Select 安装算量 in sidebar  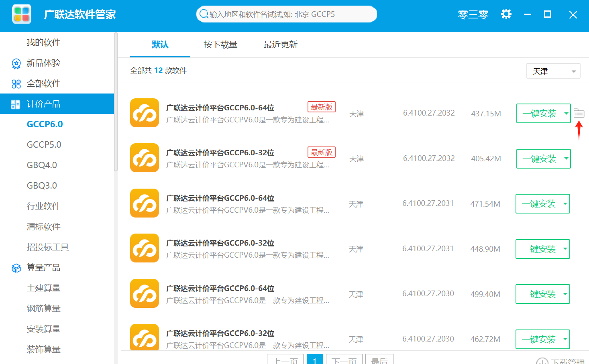pyautogui.click(x=43, y=329)
